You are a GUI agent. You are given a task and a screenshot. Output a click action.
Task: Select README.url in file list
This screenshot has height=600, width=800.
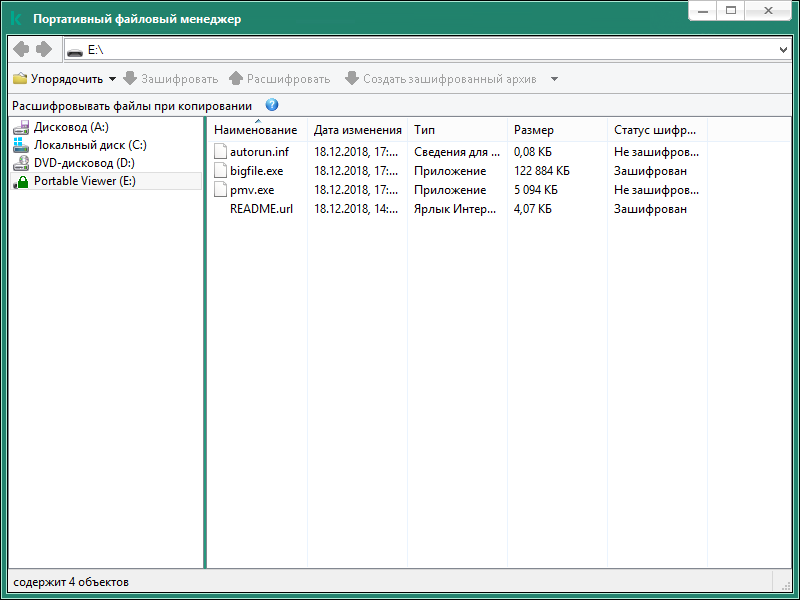pos(261,209)
